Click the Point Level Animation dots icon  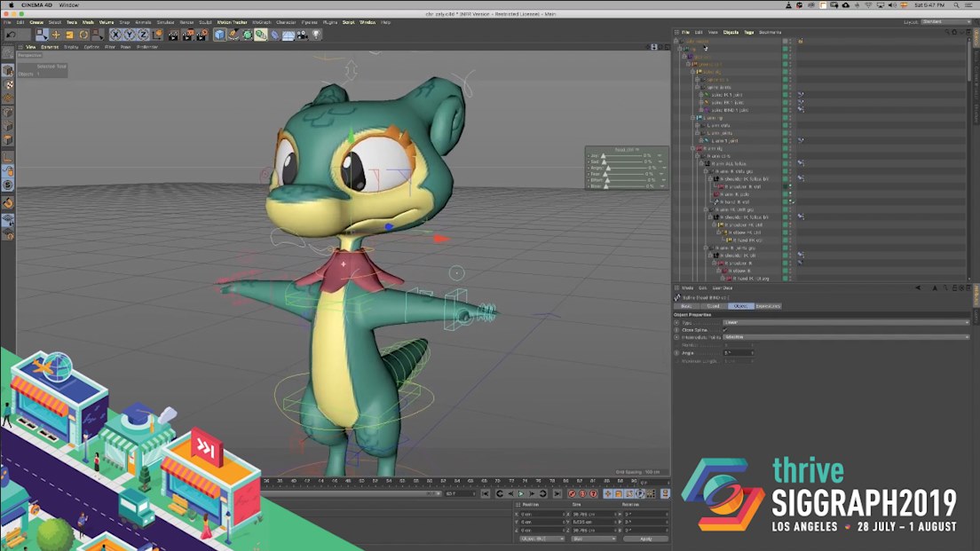(x=652, y=493)
